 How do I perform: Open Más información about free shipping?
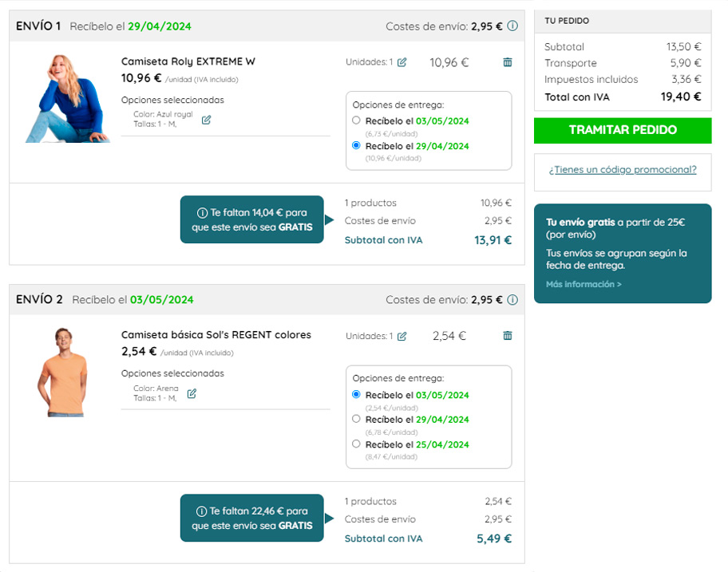point(584,284)
